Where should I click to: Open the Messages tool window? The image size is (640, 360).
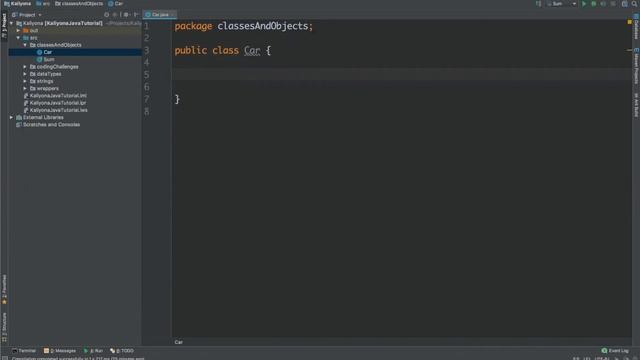click(x=60, y=351)
